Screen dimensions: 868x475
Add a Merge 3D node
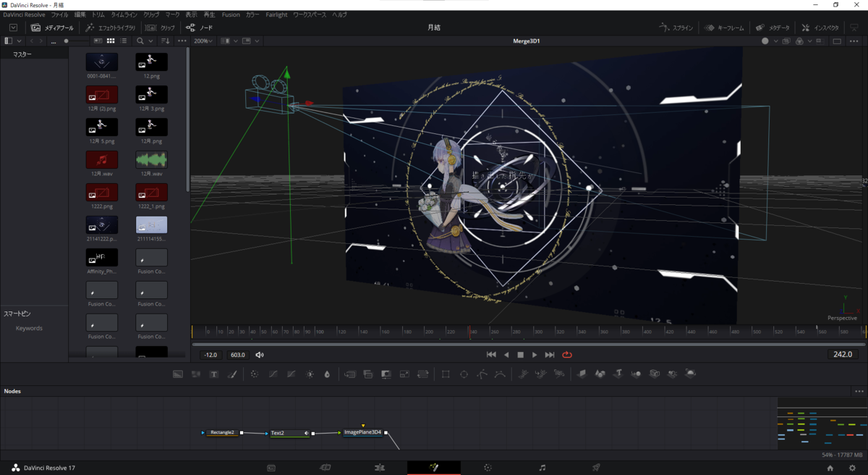637,374
